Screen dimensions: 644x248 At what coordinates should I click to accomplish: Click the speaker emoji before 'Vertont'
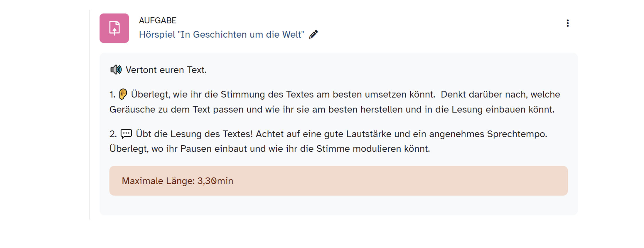[116, 70]
